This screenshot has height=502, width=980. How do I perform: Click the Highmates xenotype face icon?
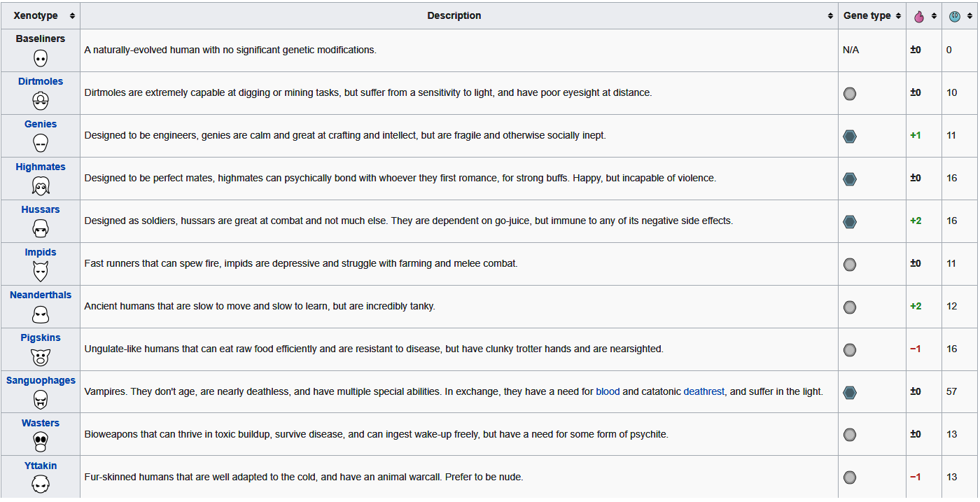41,186
